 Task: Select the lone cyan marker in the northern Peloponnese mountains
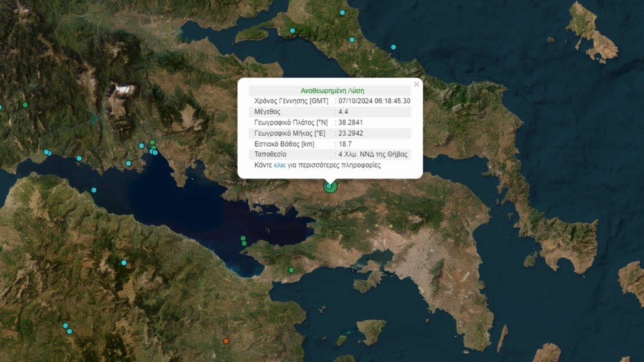124,263
